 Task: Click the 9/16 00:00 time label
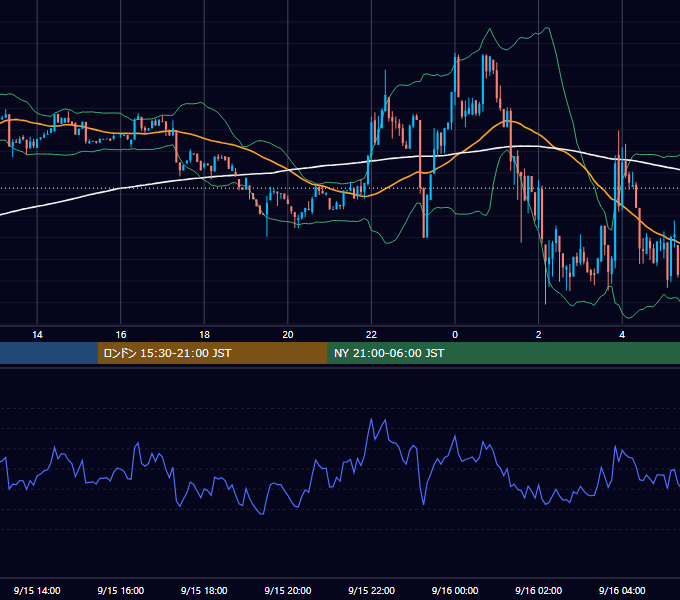click(x=455, y=590)
